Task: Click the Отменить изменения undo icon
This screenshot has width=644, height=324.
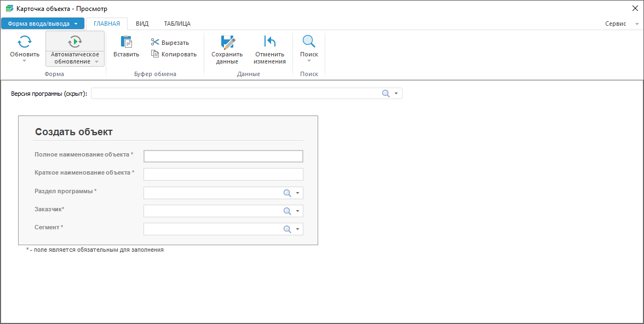Action: coord(269,42)
